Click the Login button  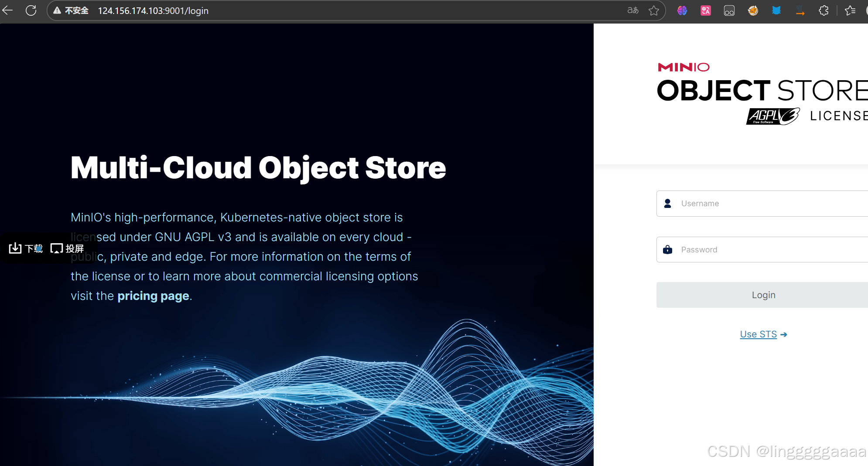point(762,295)
